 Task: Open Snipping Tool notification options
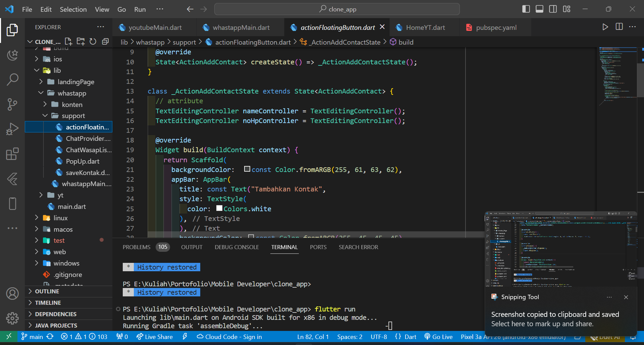click(609, 297)
